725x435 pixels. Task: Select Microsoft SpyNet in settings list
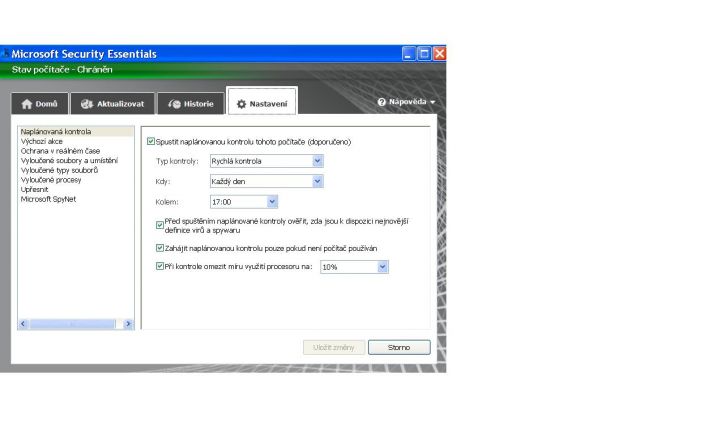tap(49, 199)
